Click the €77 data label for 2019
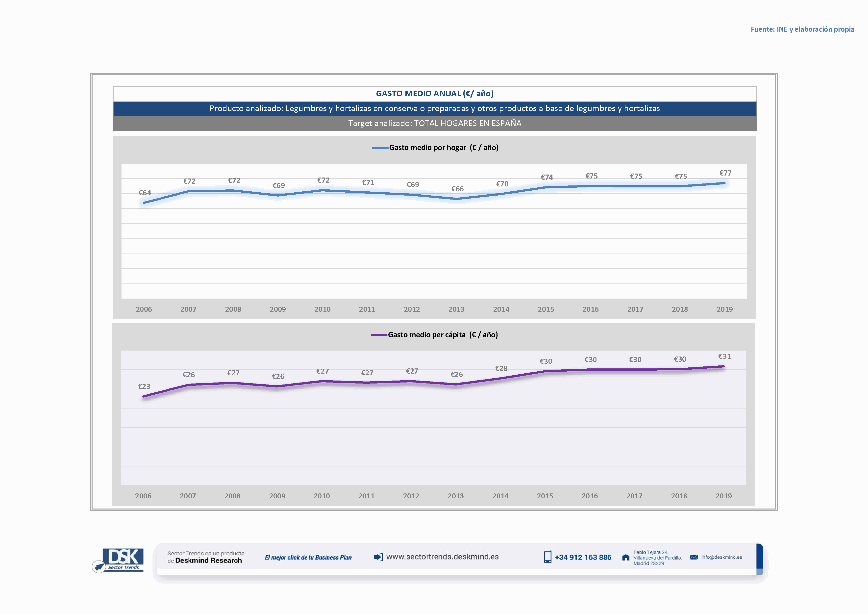This screenshot has width=868, height=614. click(x=725, y=173)
